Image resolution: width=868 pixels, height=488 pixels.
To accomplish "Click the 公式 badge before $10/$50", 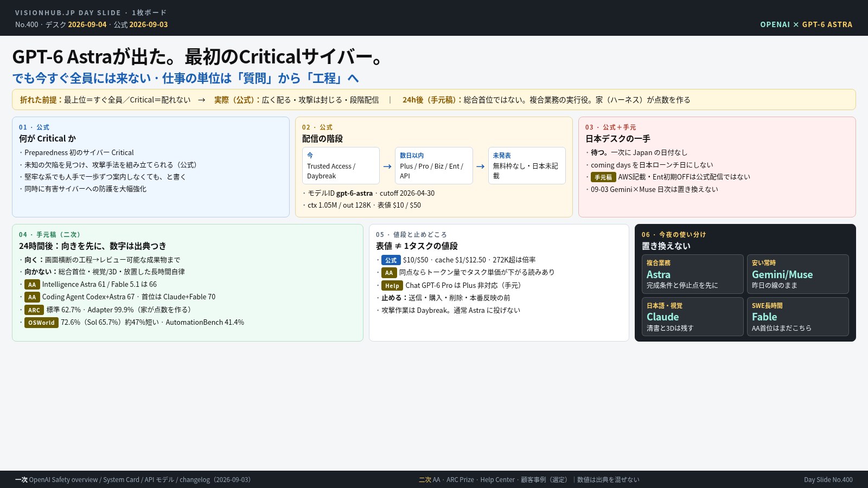I will 391,260.
